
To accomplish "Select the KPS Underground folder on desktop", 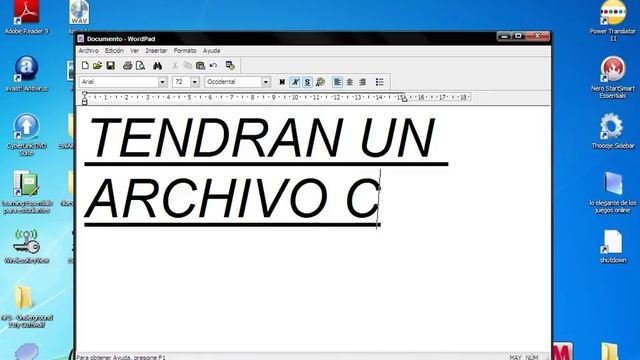I will tap(27, 306).
